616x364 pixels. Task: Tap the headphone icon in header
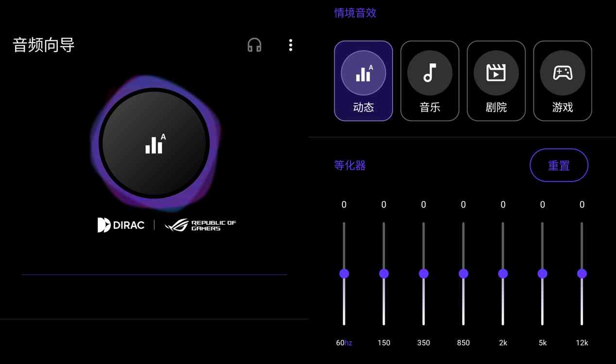254,45
